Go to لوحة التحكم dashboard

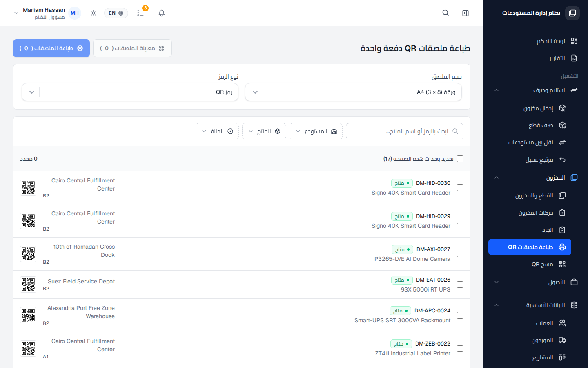[535, 41]
